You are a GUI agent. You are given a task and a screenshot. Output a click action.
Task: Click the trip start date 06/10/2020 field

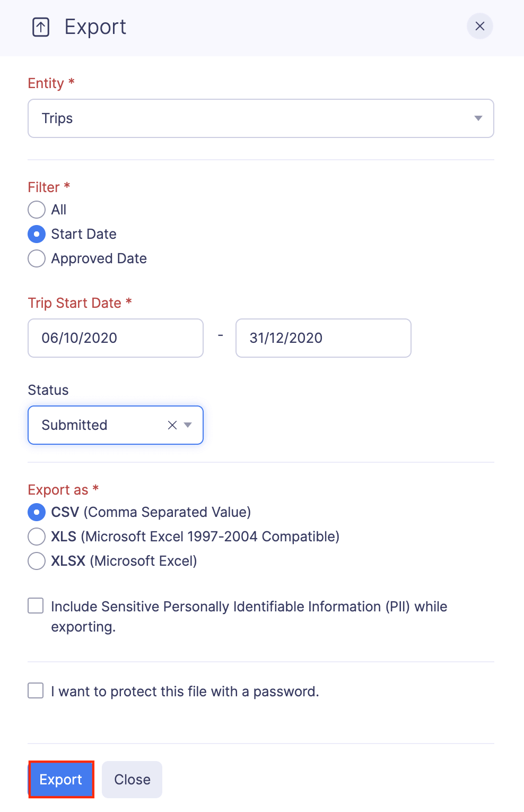point(115,338)
